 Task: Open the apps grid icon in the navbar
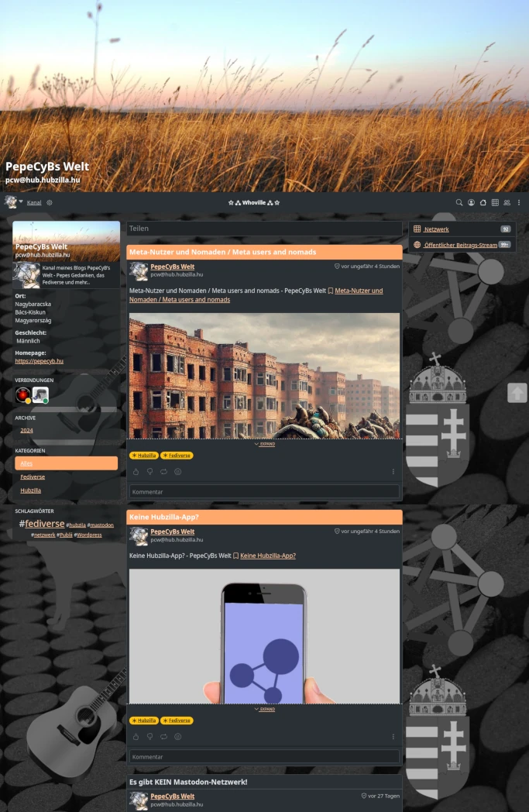click(495, 203)
